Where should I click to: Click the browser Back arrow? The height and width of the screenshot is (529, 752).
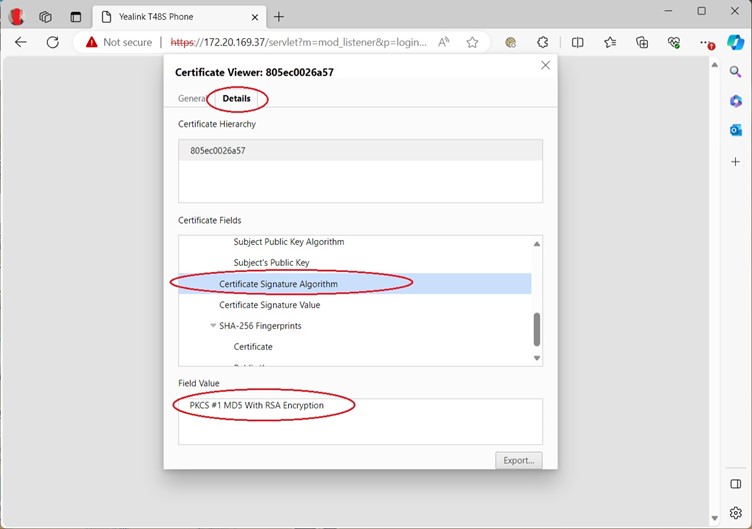21,42
